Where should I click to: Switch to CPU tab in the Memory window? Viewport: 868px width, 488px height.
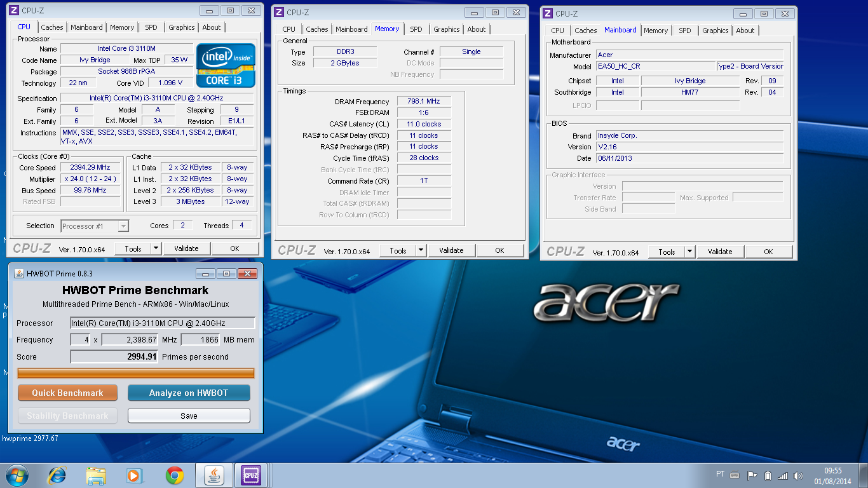(x=289, y=29)
